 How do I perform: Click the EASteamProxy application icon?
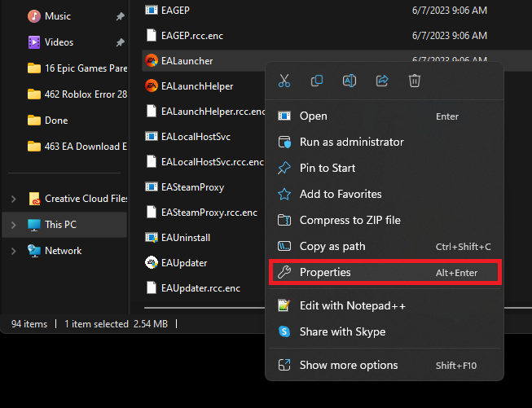click(x=152, y=186)
